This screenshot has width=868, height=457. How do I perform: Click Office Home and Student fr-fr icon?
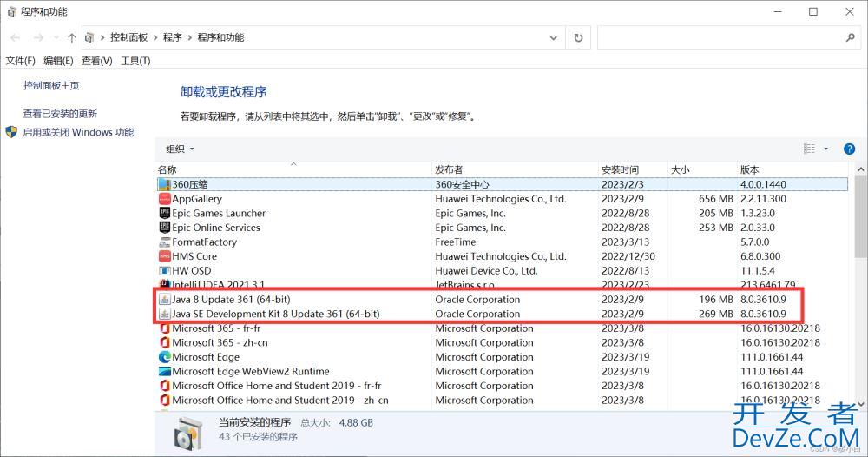164,386
